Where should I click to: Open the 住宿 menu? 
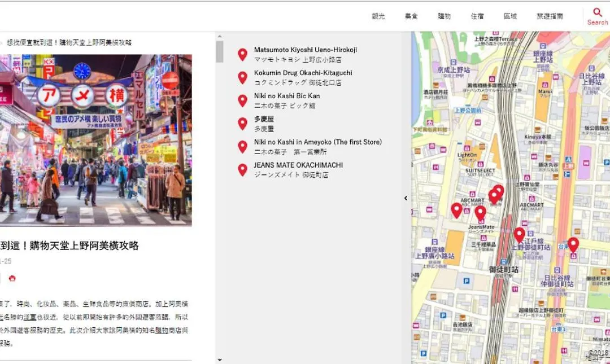(477, 16)
